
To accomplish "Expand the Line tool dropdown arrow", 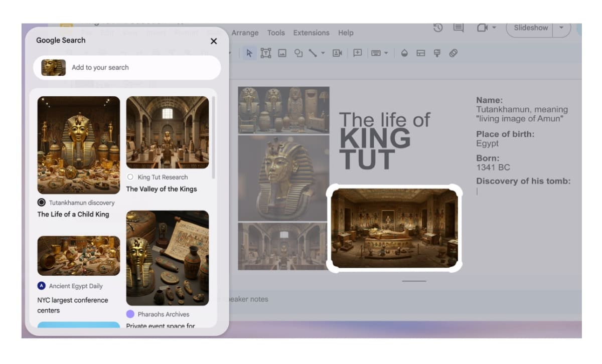I will (323, 53).
